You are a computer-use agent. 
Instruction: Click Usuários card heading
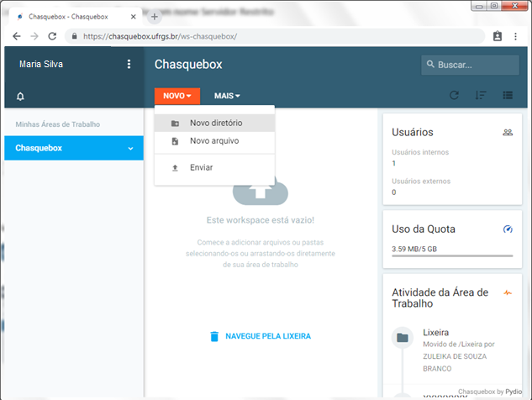(x=413, y=132)
